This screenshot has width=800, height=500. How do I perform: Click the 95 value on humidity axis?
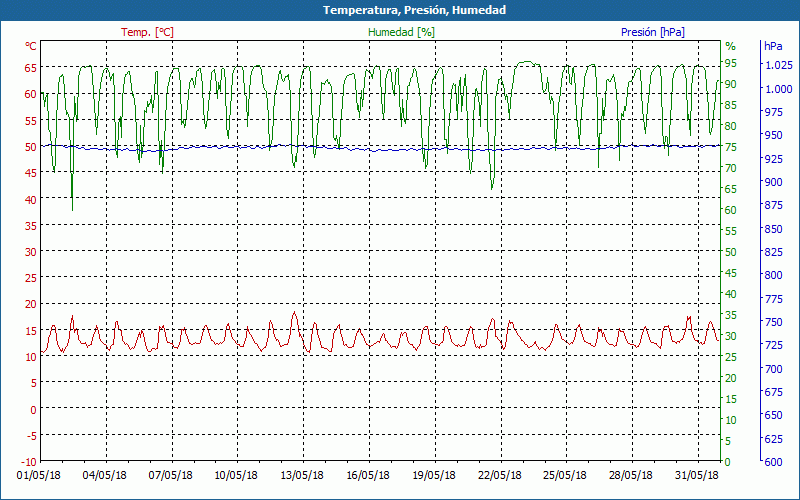(731, 63)
